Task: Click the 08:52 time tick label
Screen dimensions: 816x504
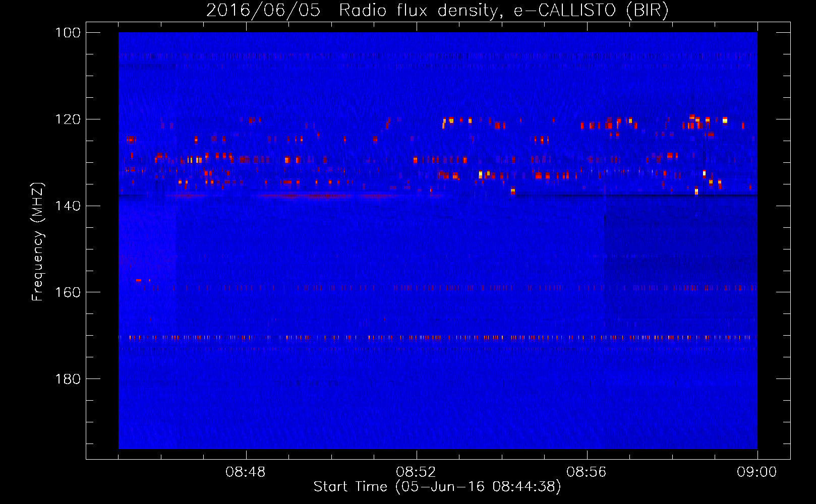Action: pyautogui.click(x=416, y=472)
